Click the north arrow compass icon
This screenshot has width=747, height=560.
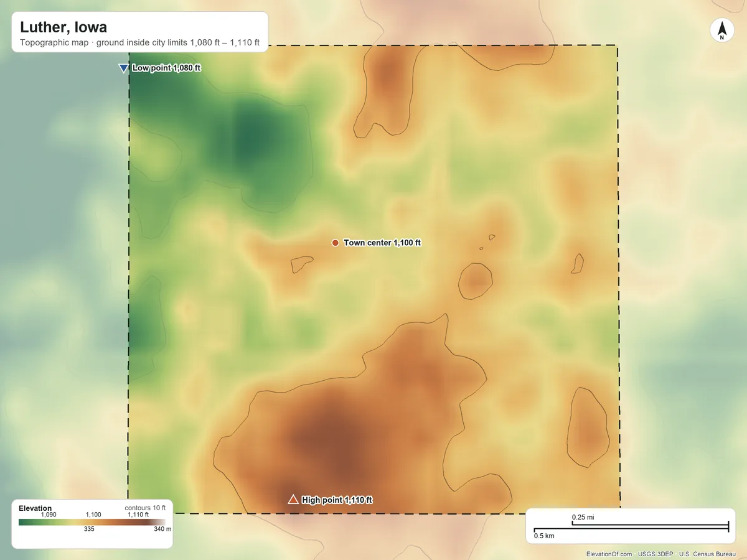[721, 30]
